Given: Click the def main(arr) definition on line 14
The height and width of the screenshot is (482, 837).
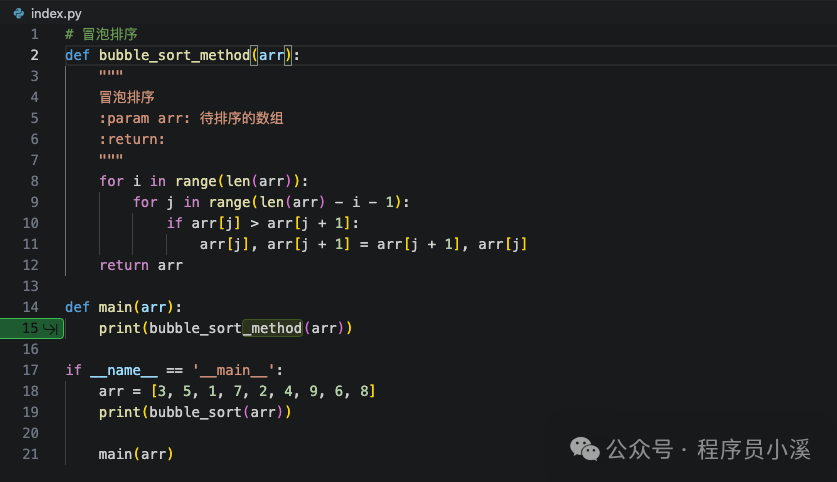Looking at the screenshot, I should pyautogui.click(x=123, y=307).
